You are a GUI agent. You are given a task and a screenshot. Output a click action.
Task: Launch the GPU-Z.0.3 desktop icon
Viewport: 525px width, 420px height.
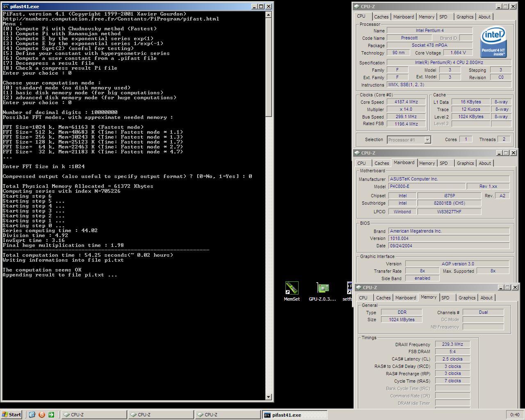point(322,291)
